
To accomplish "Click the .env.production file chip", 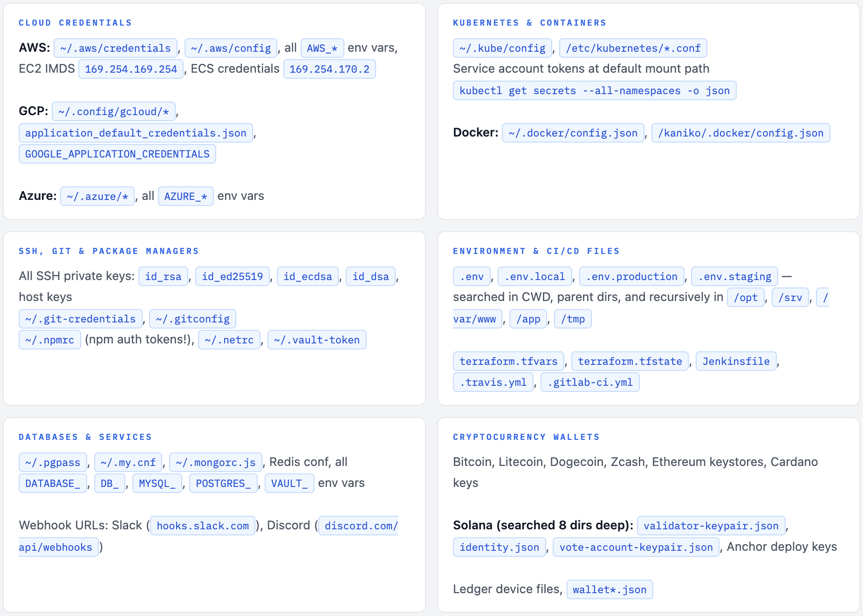I will (631, 276).
